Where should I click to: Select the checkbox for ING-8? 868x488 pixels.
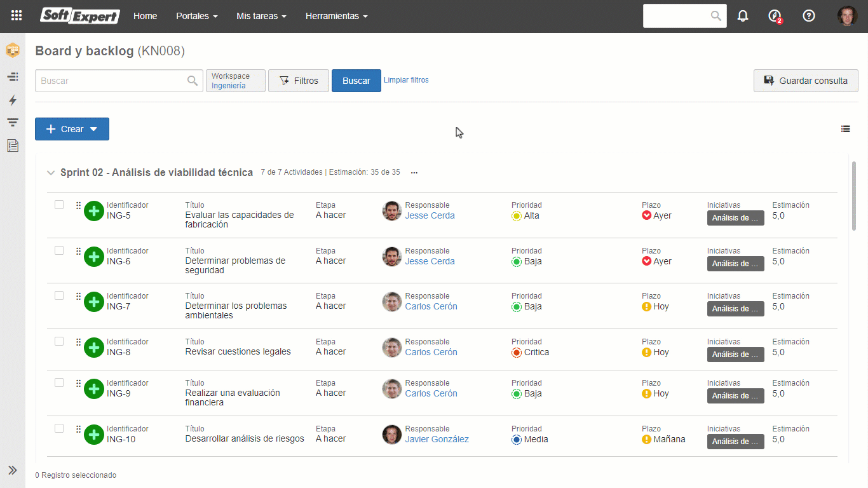[x=59, y=341]
